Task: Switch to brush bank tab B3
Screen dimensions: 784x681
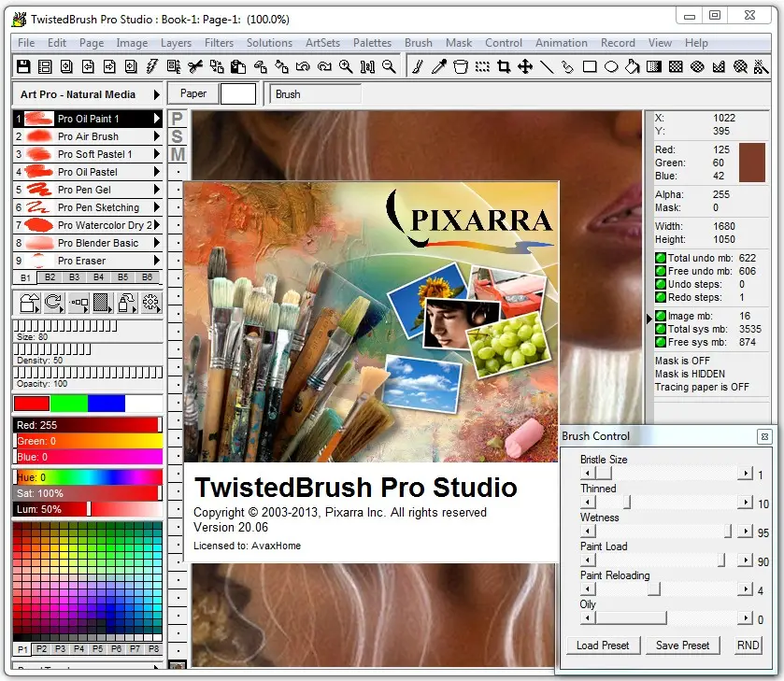Action: (x=74, y=277)
